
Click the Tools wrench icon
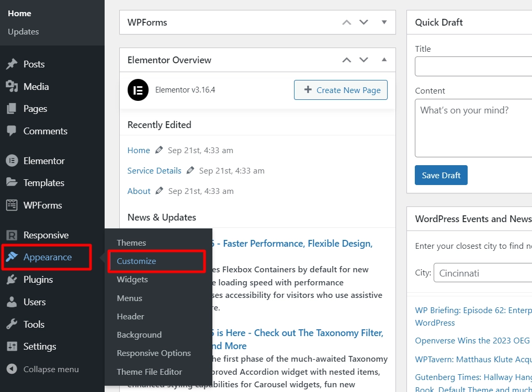(12, 324)
